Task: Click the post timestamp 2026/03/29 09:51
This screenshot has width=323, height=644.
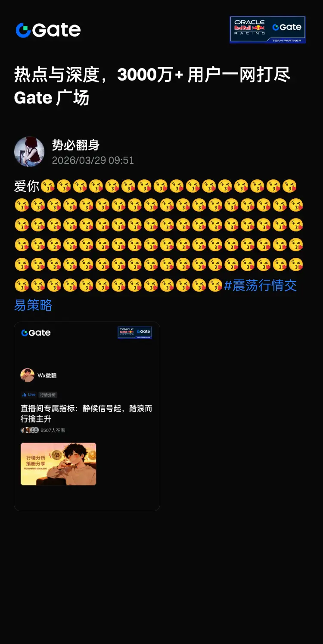Action: [93, 160]
